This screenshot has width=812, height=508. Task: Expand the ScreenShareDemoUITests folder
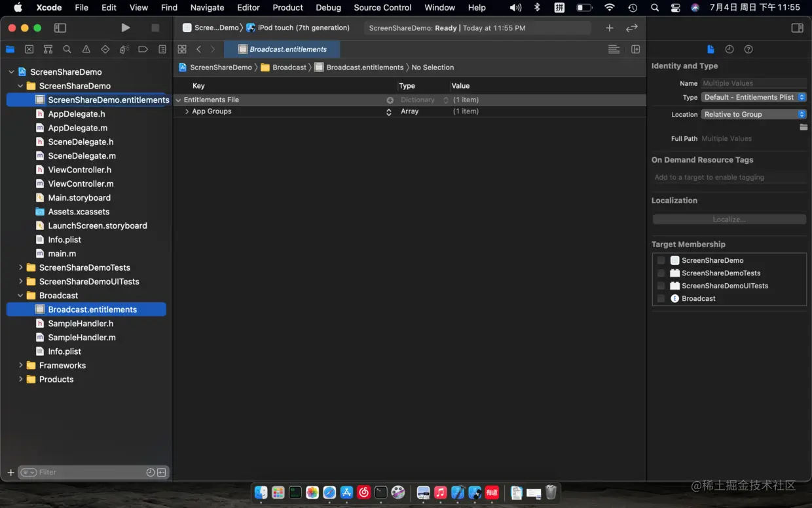[x=21, y=281]
